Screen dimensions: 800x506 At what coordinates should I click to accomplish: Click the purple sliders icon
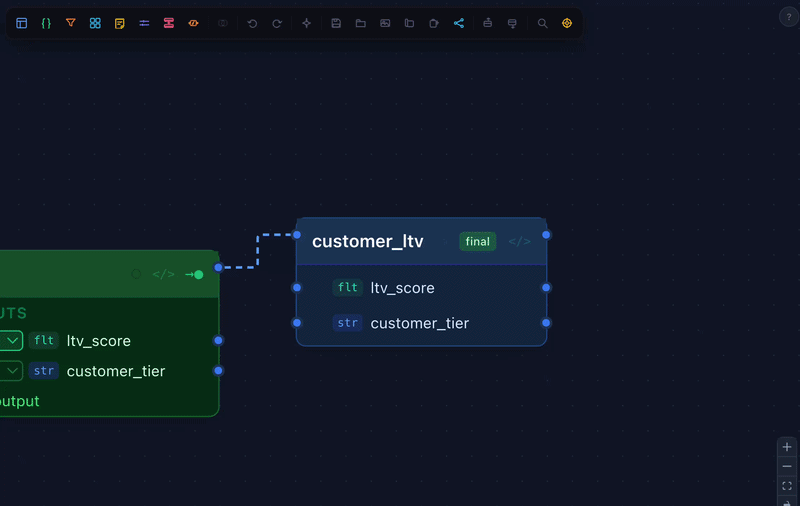coord(144,23)
